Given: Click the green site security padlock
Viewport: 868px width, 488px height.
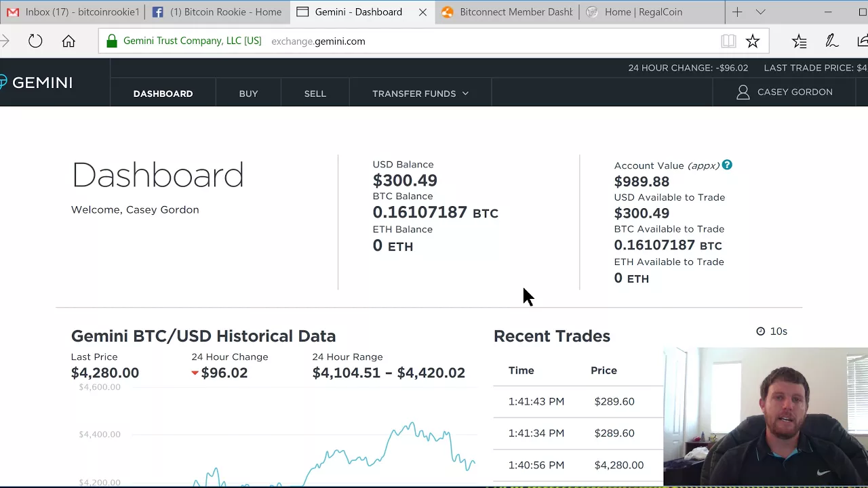Looking at the screenshot, I should click(111, 41).
